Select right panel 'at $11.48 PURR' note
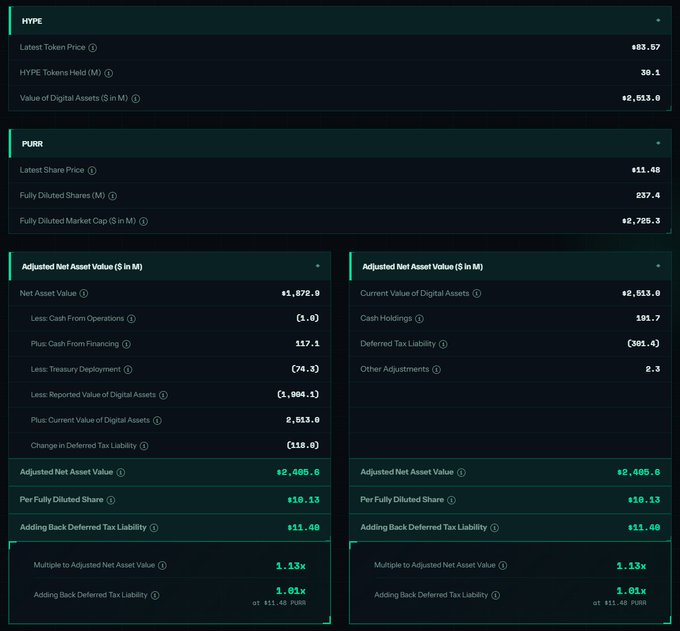Viewport: 680px width, 631px height. (619, 603)
